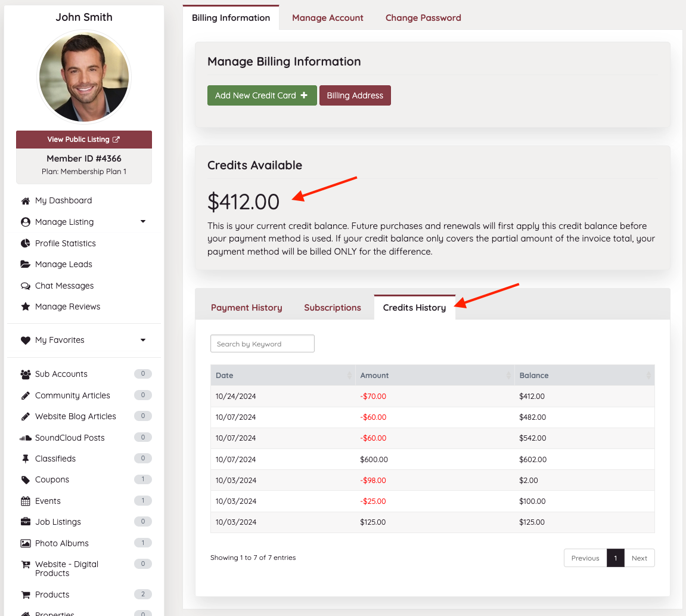Screen dimensions: 686x616
Task: Click the Manage Leads folder icon
Action: coord(26,264)
